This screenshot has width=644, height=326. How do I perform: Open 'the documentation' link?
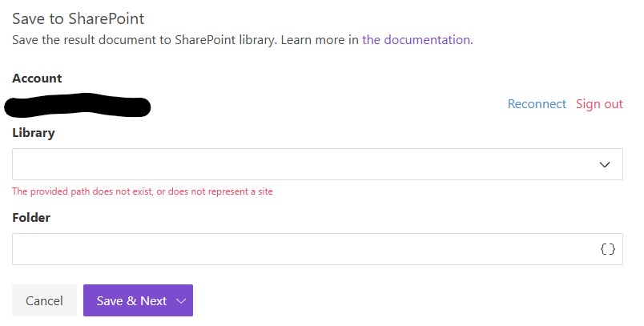click(x=416, y=39)
